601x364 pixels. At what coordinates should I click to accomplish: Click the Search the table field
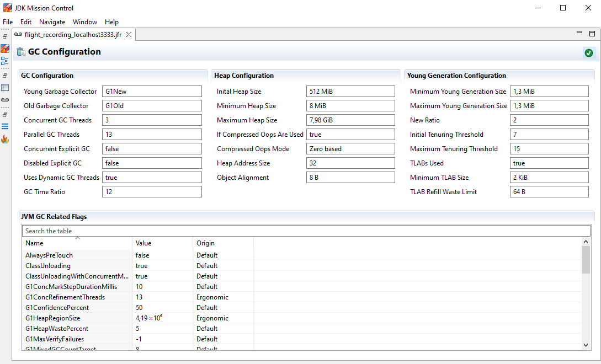306,231
